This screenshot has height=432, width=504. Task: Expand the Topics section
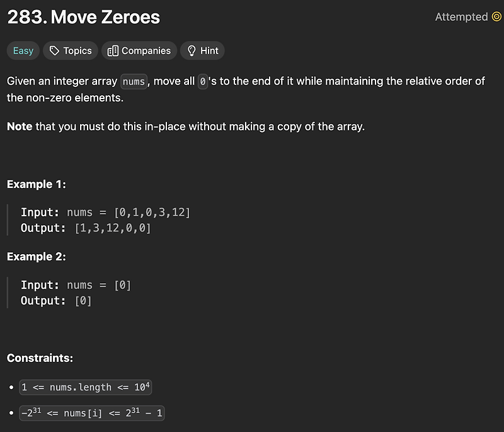point(70,50)
